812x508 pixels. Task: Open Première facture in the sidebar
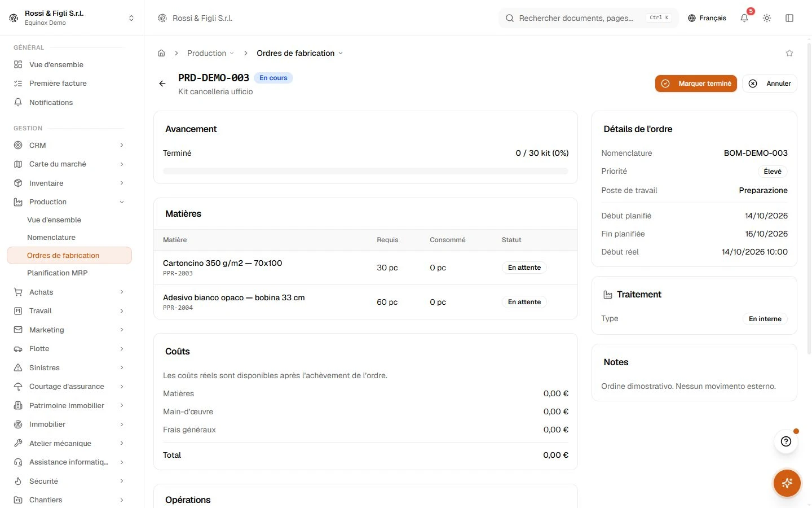[x=69, y=84]
